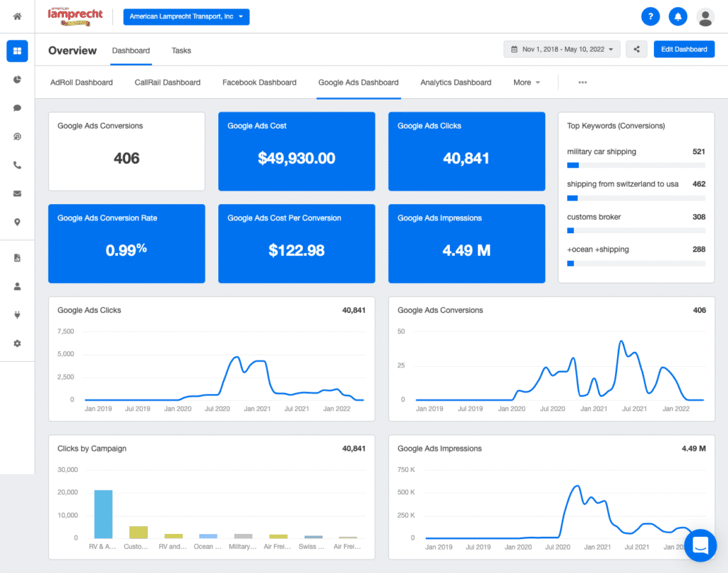Open the Facebook Dashboard tab
Screen dimensions: 728x573
coord(259,82)
